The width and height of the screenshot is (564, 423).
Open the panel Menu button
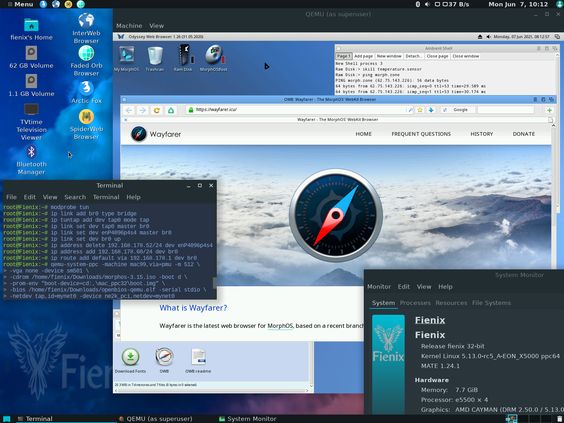(x=21, y=4)
